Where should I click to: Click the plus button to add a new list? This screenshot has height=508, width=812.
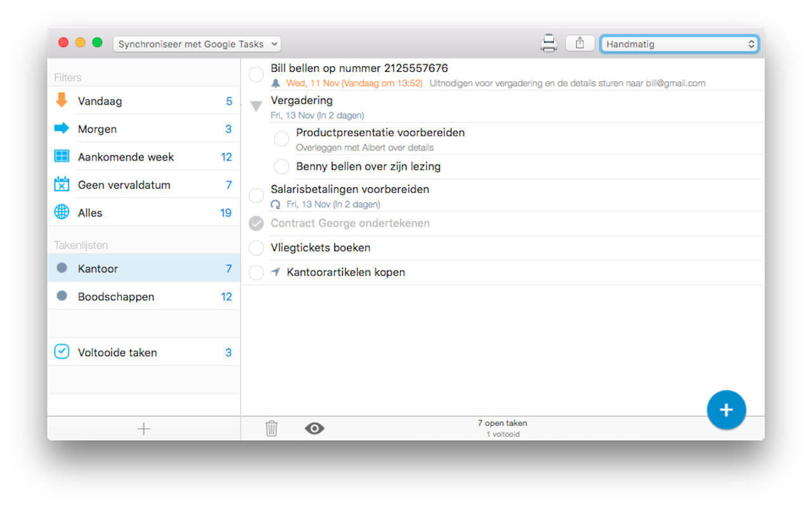coord(144,429)
